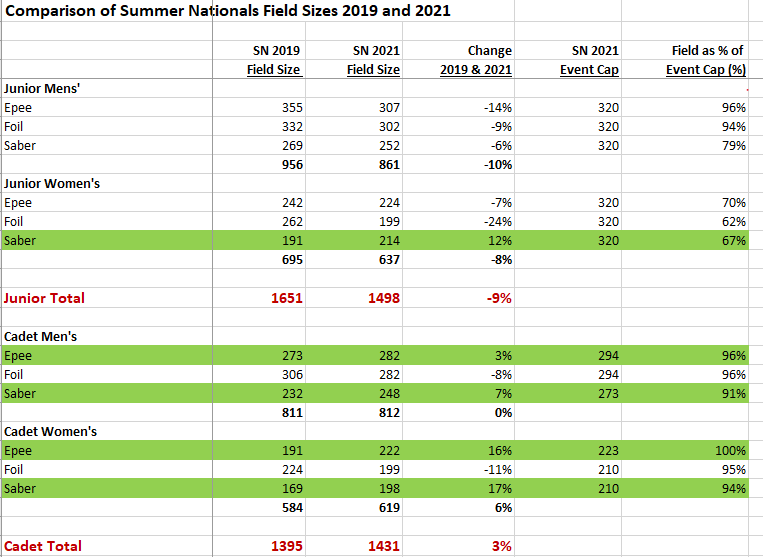This screenshot has width=763, height=557.
Task: Select the 7% change cell
Action: pos(503,394)
